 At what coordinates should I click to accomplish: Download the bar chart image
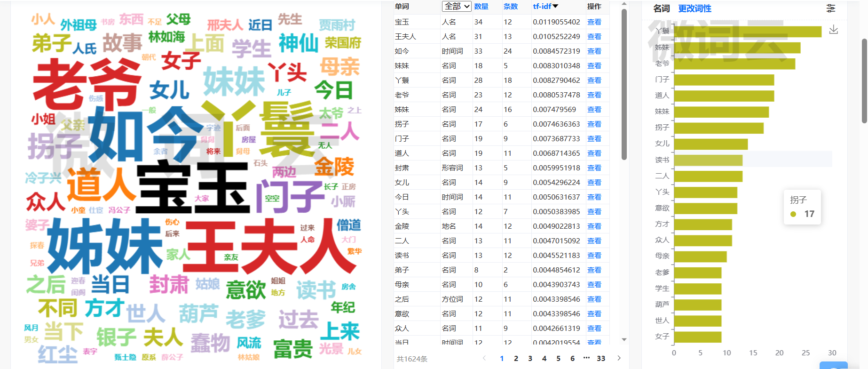coord(834,30)
